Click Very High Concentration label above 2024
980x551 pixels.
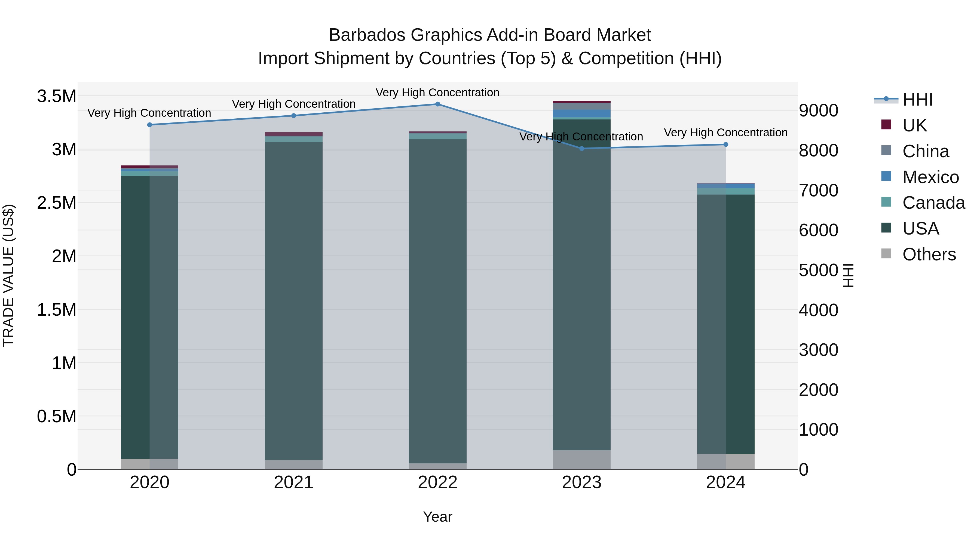coord(726,132)
